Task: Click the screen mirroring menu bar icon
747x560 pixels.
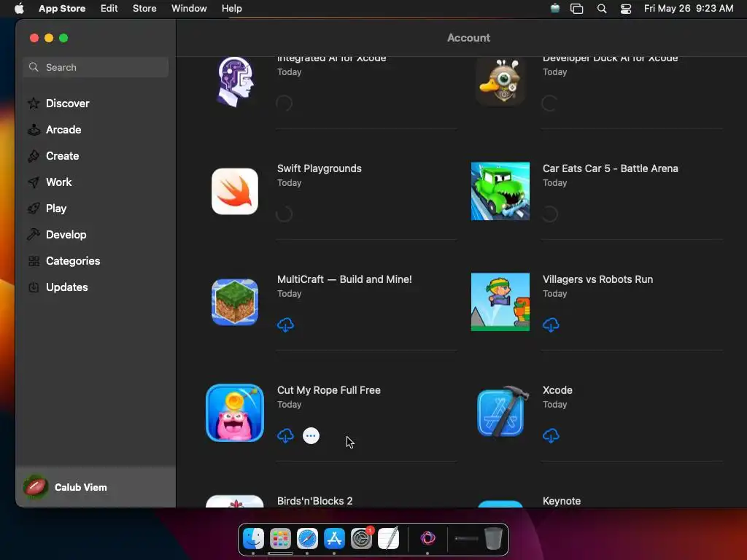Action: click(x=576, y=9)
